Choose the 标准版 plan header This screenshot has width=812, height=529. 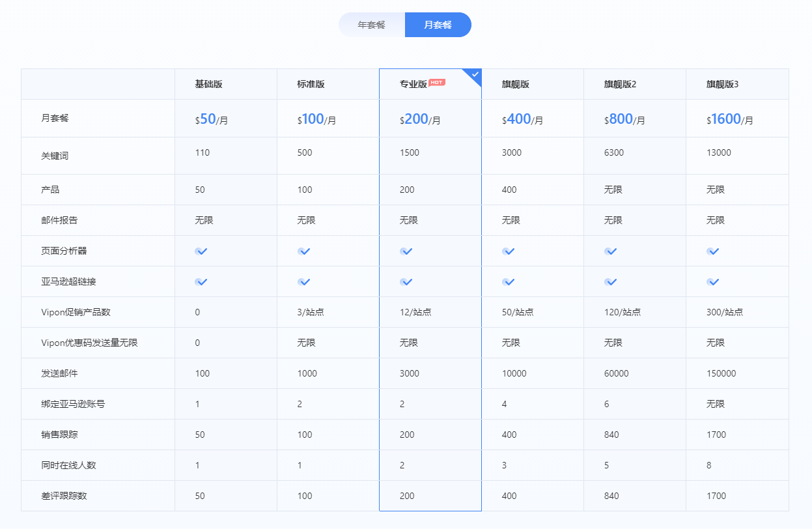311,84
